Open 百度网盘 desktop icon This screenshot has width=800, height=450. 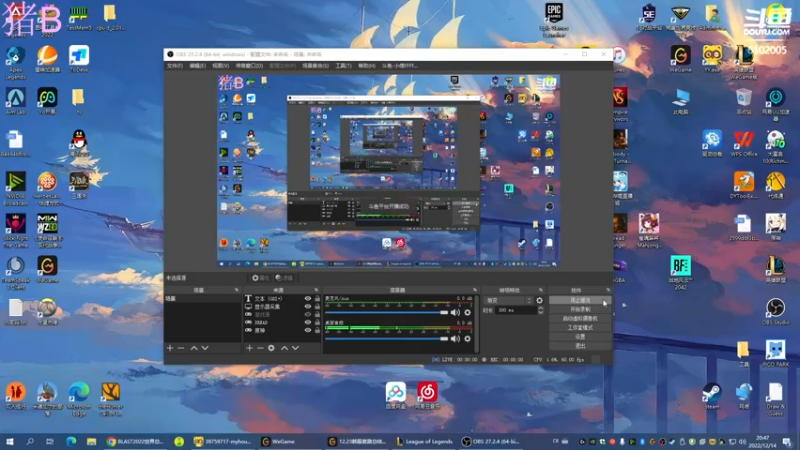[395, 396]
